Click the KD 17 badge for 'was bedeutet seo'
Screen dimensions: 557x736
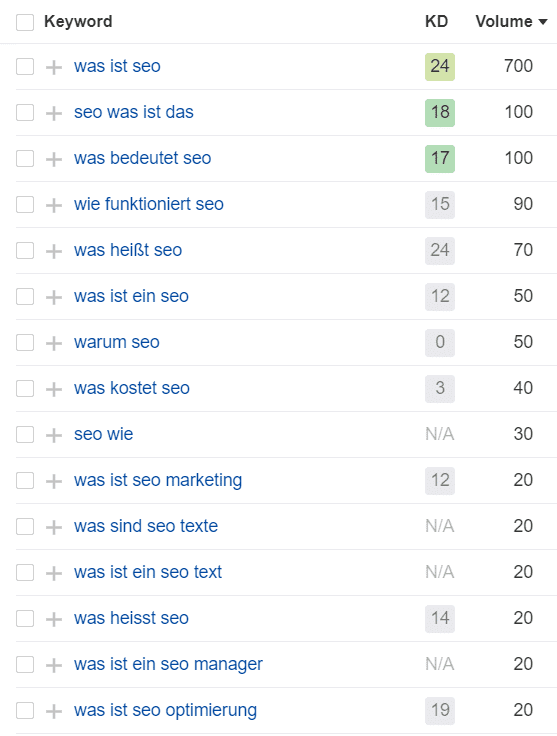[x=440, y=159]
